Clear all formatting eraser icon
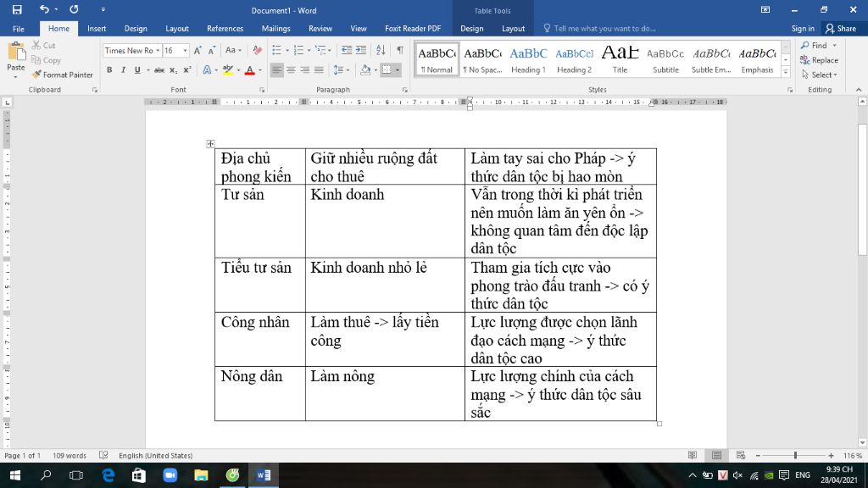 tap(257, 50)
